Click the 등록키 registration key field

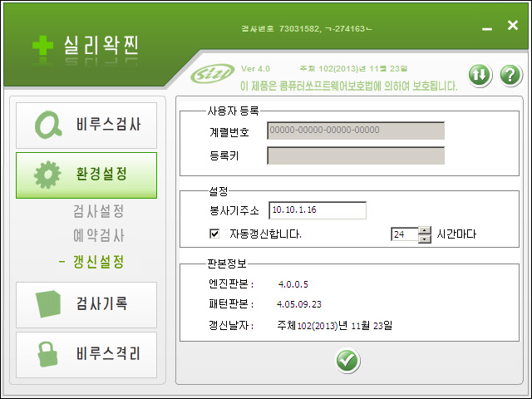(x=355, y=155)
